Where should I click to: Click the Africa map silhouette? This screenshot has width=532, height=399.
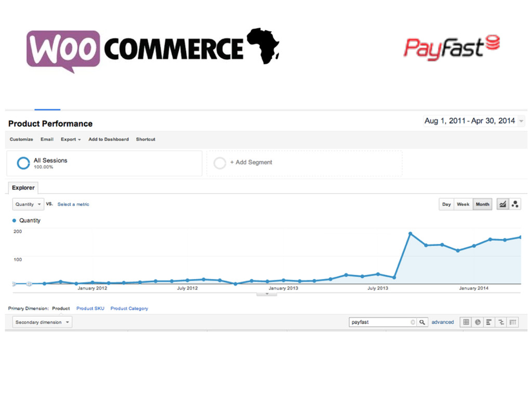click(x=263, y=46)
